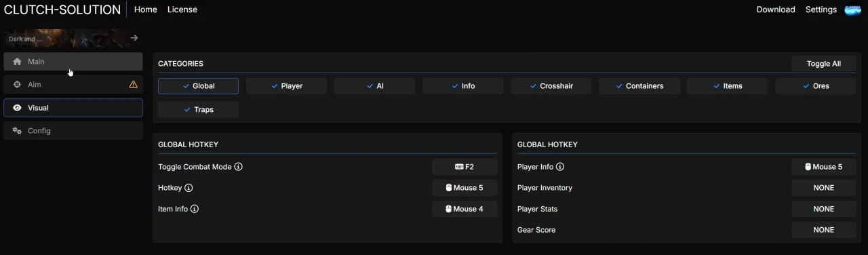Change the Player Info Mouse 5 keybind
This screenshot has height=255, width=868.
tap(823, 167)
